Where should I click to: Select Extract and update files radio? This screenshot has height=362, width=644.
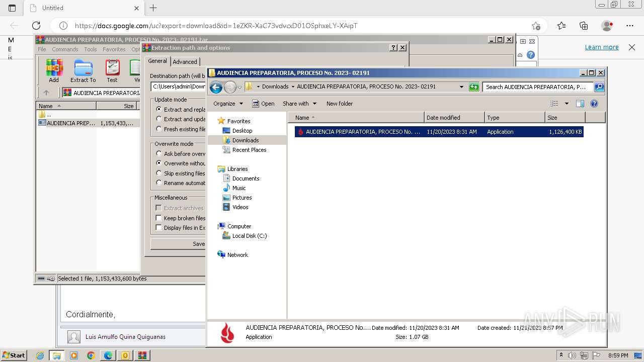point(159,119)
